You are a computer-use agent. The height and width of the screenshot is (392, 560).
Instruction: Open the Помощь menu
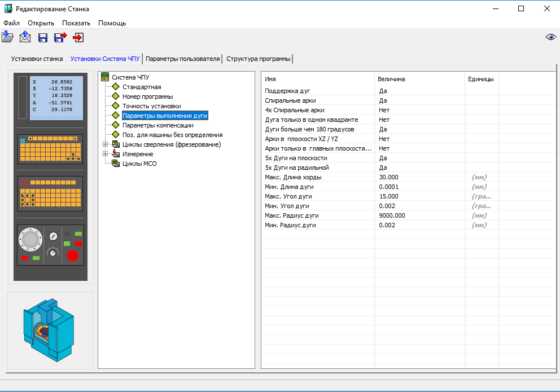click(x=112, y=23)
